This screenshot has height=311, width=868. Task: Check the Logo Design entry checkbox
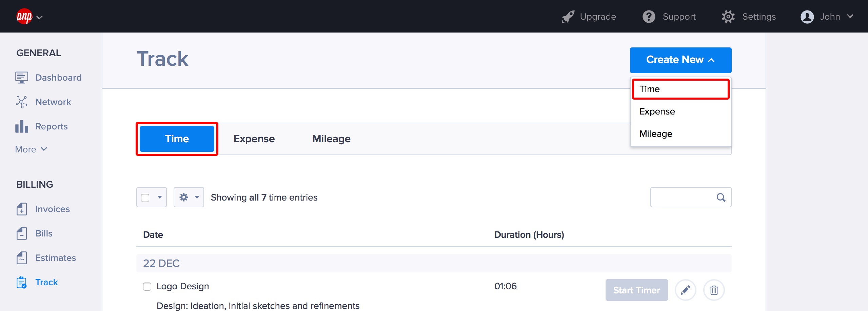point(147,287)
